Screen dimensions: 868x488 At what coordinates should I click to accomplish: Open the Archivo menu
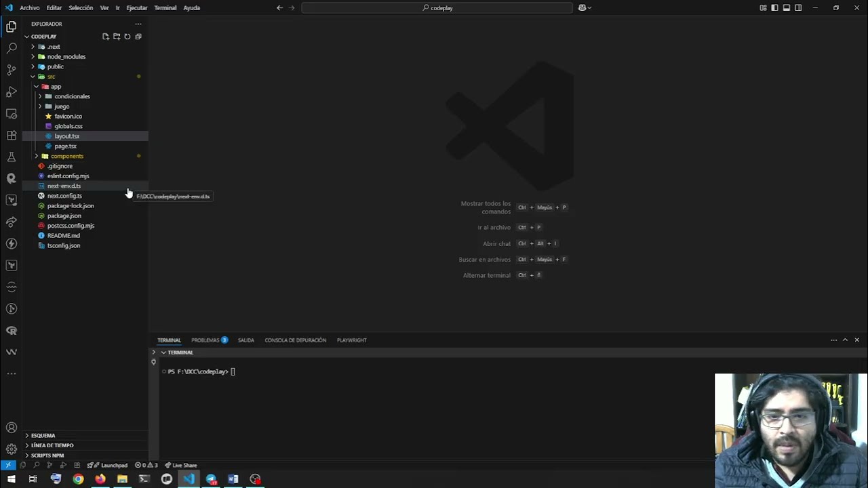tap(30, 8)
